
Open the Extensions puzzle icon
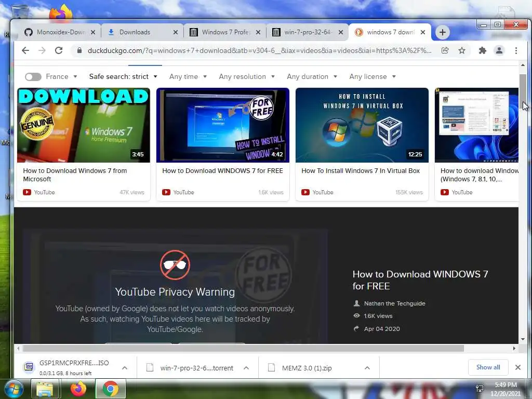click(482, 50)
